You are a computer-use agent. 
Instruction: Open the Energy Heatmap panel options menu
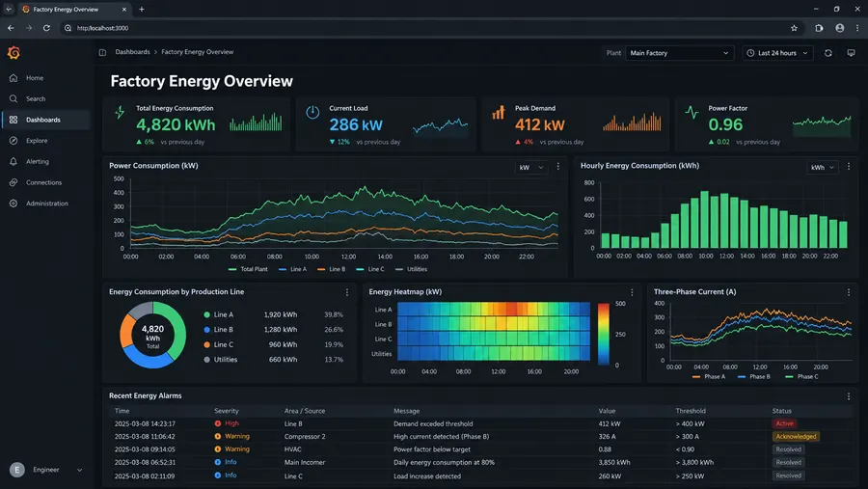coord(632,292)
